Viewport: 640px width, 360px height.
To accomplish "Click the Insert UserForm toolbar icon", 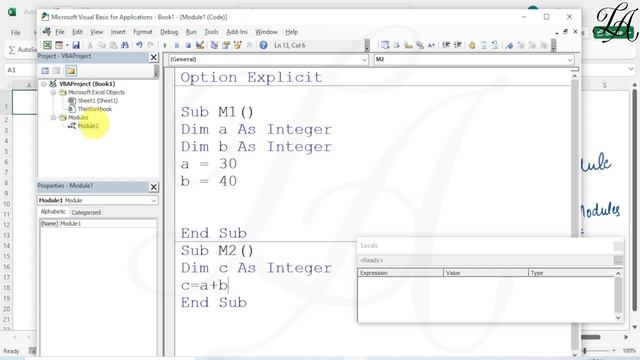I will pyautogui.click(x=59, y=45).
